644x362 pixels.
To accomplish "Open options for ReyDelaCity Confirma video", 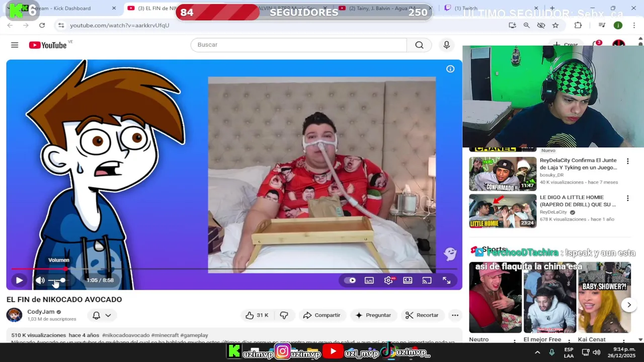I will (627, 161).
